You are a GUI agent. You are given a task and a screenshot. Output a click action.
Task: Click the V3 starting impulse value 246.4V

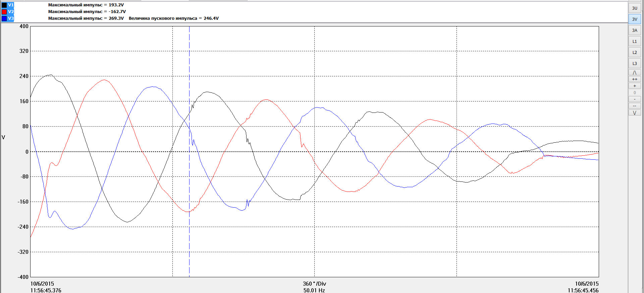[x=211, y=18]
